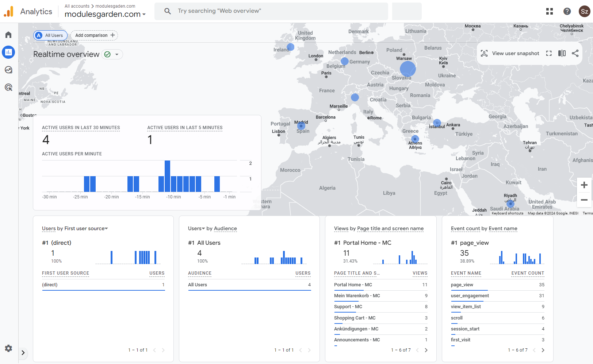Open the Reports section in the sidebar

(8, 52)
